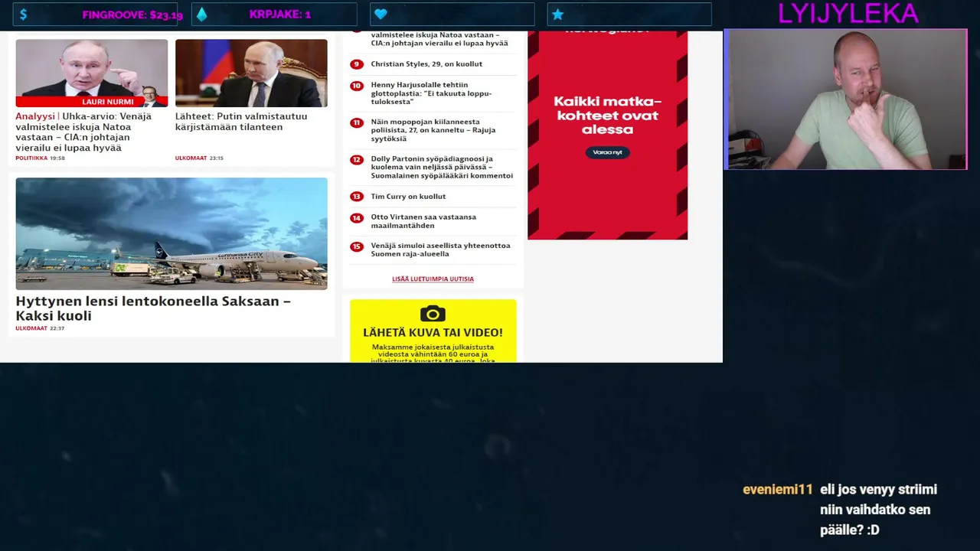Viewport: 980px width, 551px height.
Task: Click 'ULKOMAAT' label under Putin article
Action: 191,158
